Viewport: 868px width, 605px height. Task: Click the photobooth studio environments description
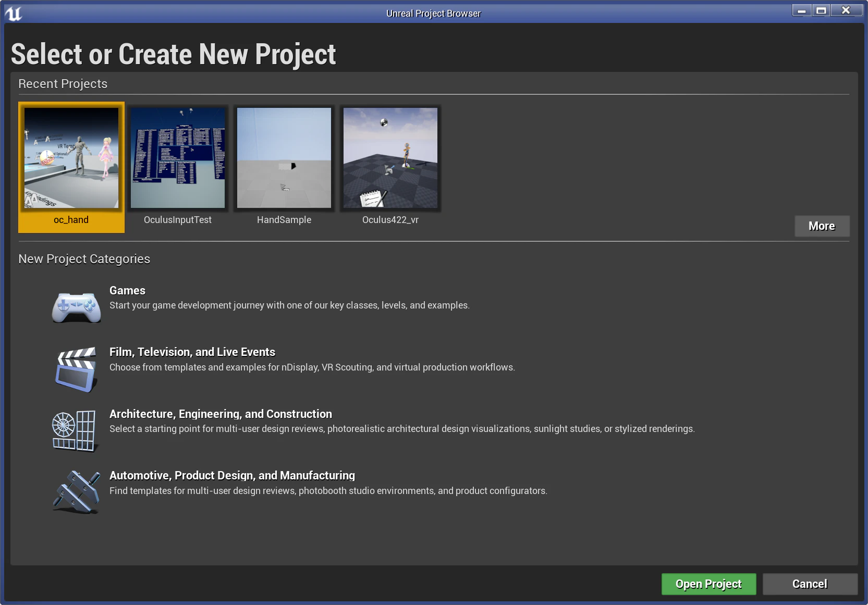pos(328,491)
